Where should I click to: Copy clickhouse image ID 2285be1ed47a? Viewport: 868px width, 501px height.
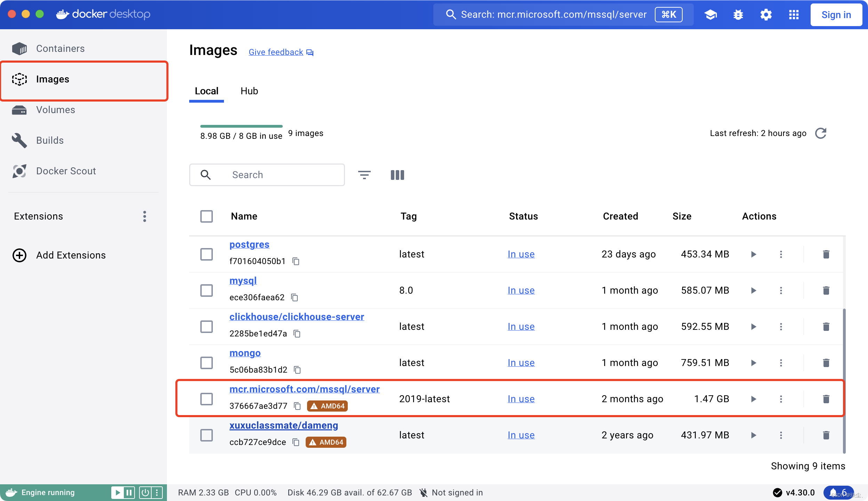pos(297,334)
